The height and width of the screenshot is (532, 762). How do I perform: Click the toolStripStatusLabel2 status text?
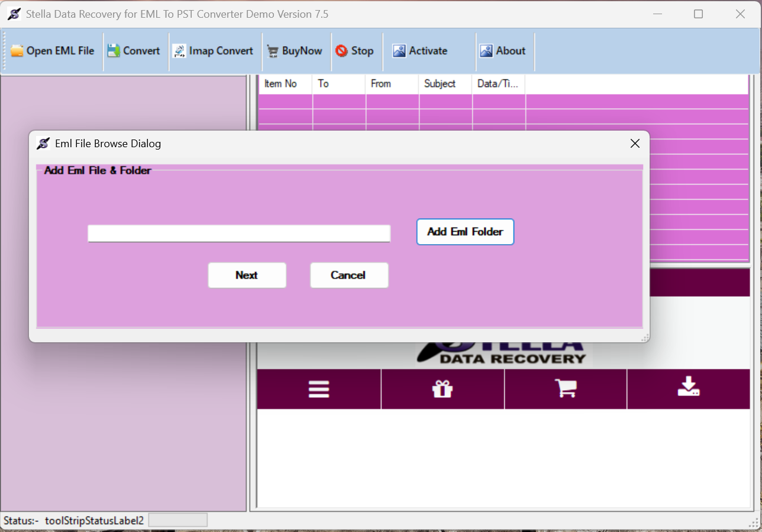[94, 521]
